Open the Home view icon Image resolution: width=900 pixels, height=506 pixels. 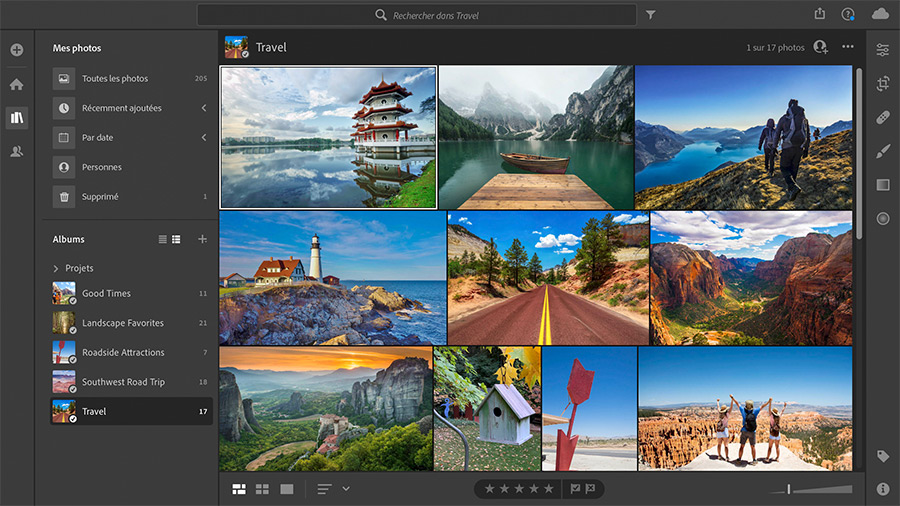coord(16,84)
